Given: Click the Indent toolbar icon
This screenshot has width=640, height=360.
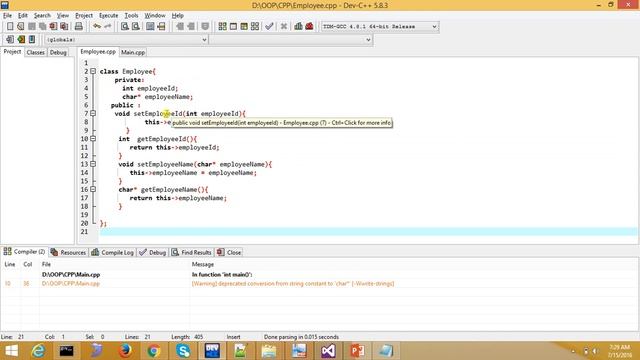Looking at the screenshot, I should coord(180,26).
